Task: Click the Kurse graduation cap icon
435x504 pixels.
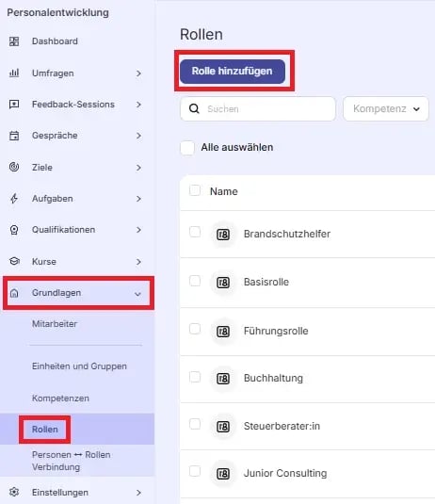Action: pos(14,261)
